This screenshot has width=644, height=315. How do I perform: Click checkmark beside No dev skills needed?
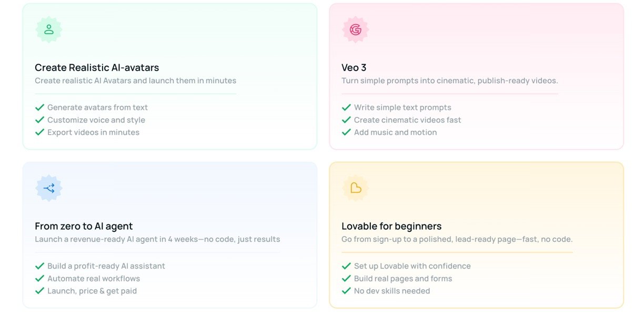346,291
